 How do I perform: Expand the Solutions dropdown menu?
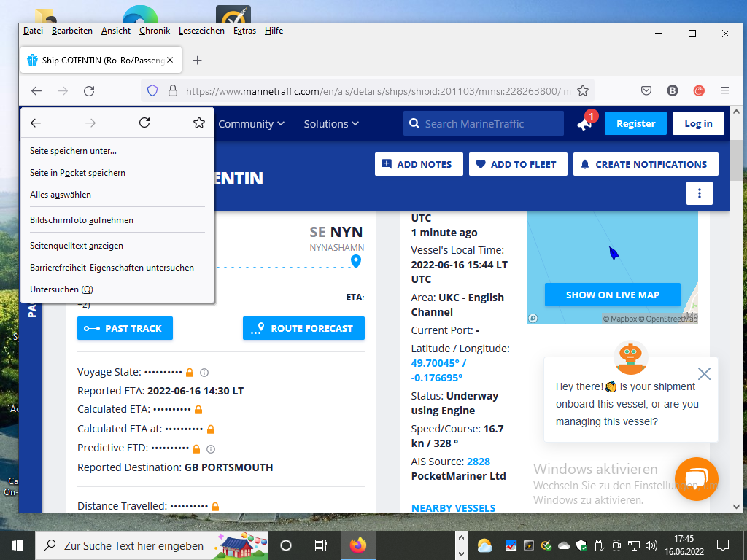click(331, 124)
